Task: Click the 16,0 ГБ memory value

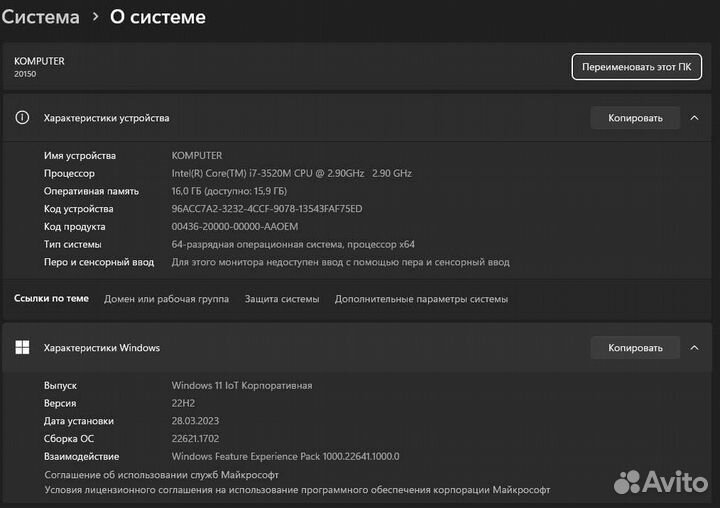Action: 229,191
